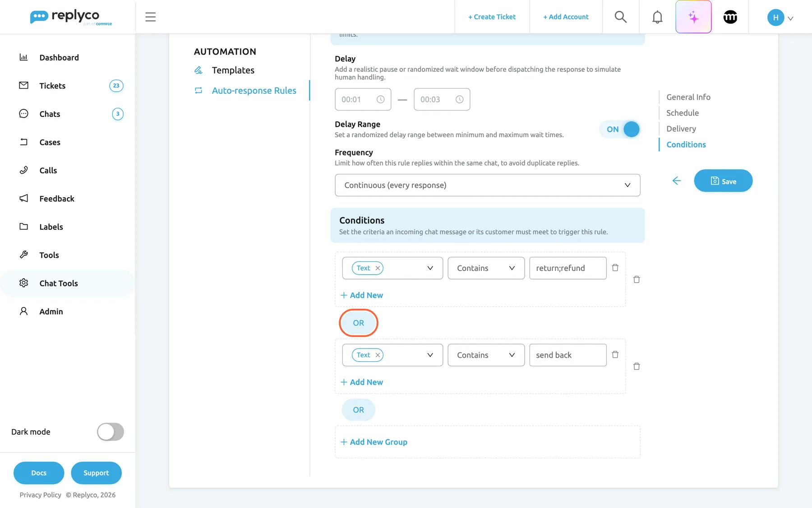Click the replyco logo
Image resolution: width=812 pixels, height=508 pixels.
pyautogui.click(x=71, y=17)
